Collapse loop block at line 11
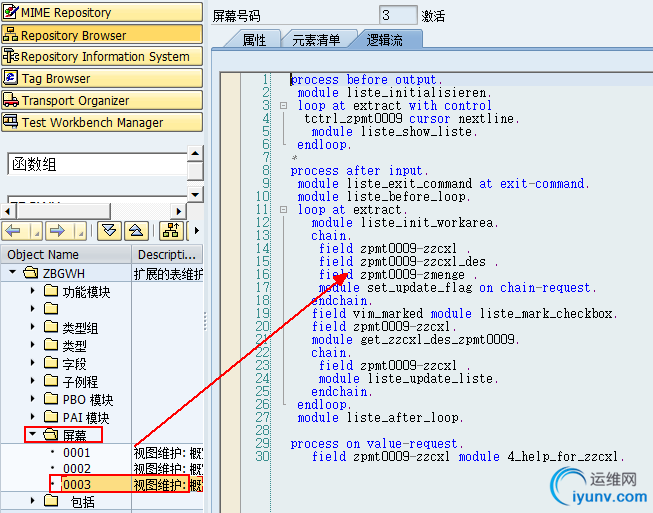 284,209
